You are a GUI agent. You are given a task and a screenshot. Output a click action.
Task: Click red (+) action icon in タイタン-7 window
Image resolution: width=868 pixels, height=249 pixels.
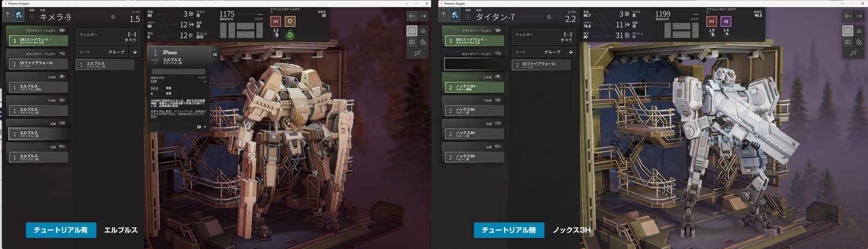click(x=712, y=21)
